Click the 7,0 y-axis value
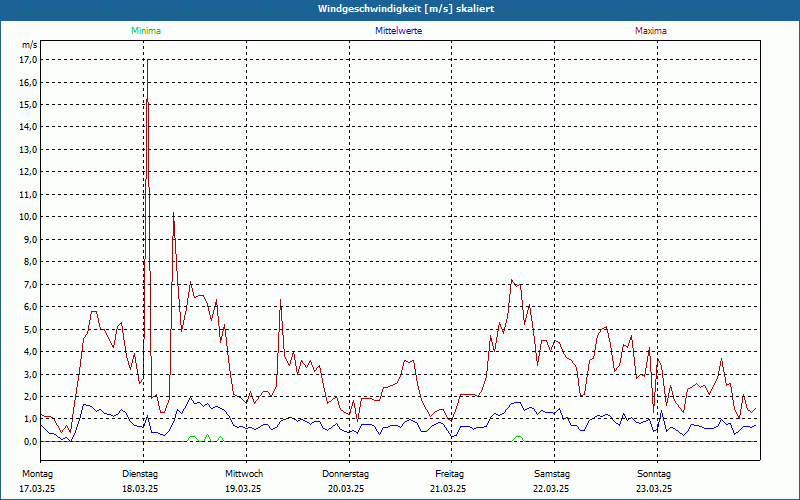The height and width of the screenshot is (500, 800). click(x=31, y=284)
